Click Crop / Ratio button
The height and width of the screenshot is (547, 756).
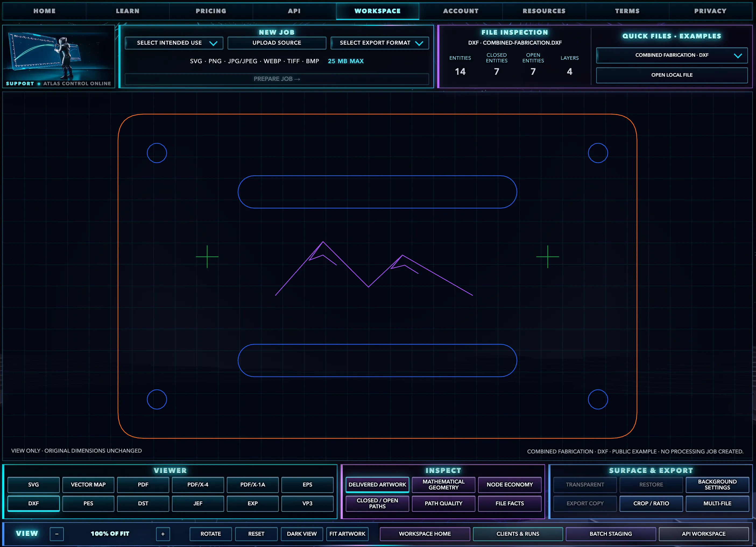click(651, 503)
